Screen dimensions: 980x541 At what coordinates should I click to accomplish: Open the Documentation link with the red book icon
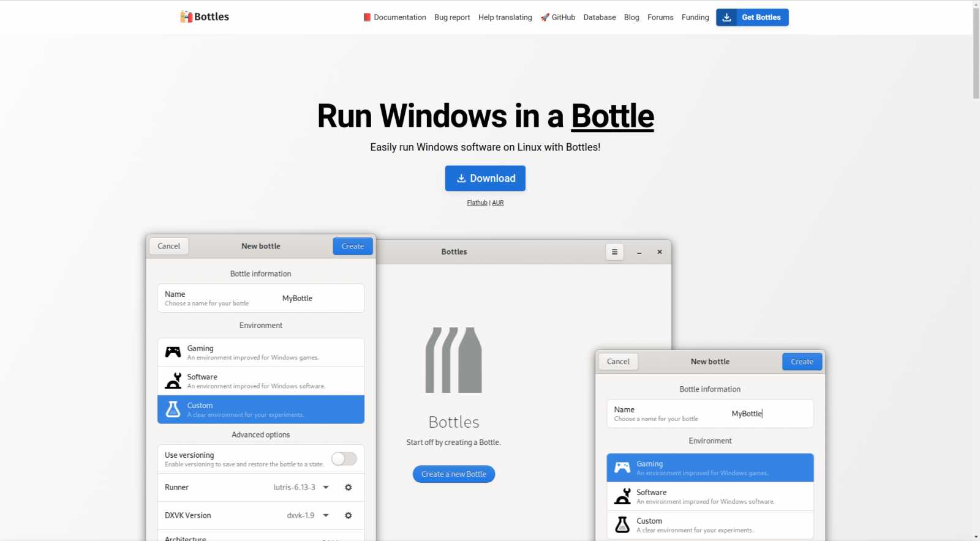pos(394,17)
